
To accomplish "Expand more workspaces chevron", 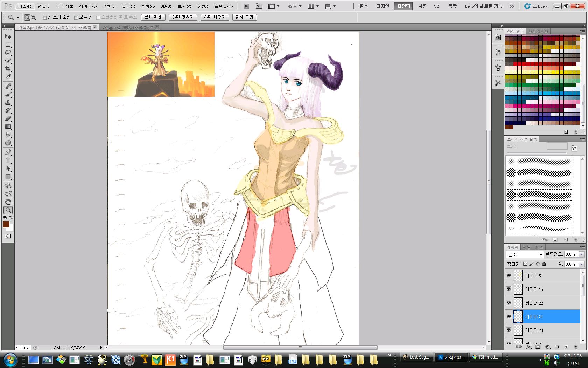I will 512,6.
